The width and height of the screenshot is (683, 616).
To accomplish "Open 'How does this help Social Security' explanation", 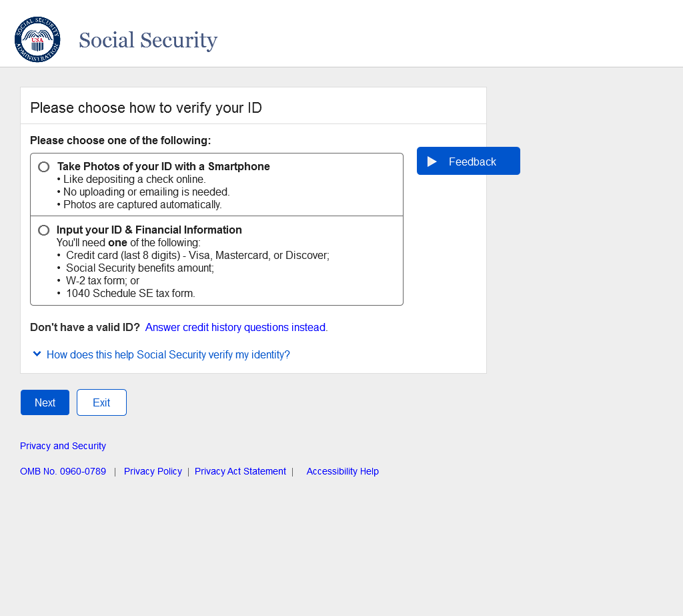I will click(168, 355).
